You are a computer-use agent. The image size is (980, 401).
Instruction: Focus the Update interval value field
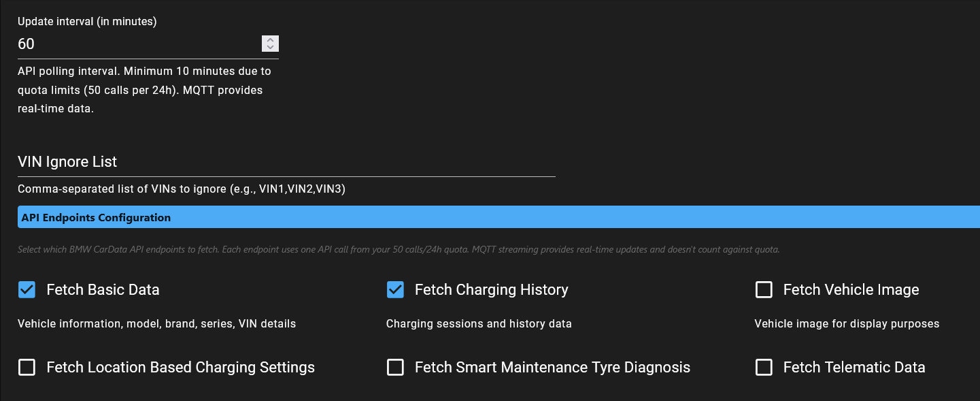[x=136, y=44]
